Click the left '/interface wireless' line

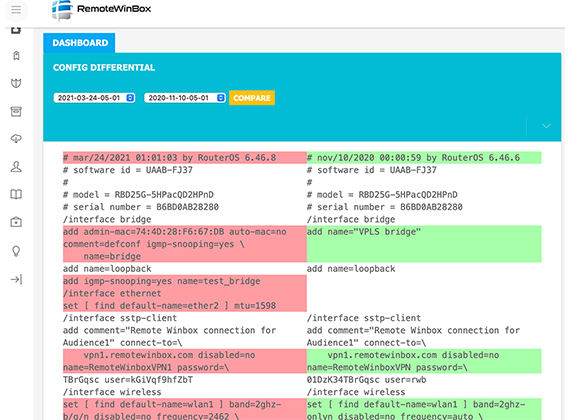[x=112, y=392]
